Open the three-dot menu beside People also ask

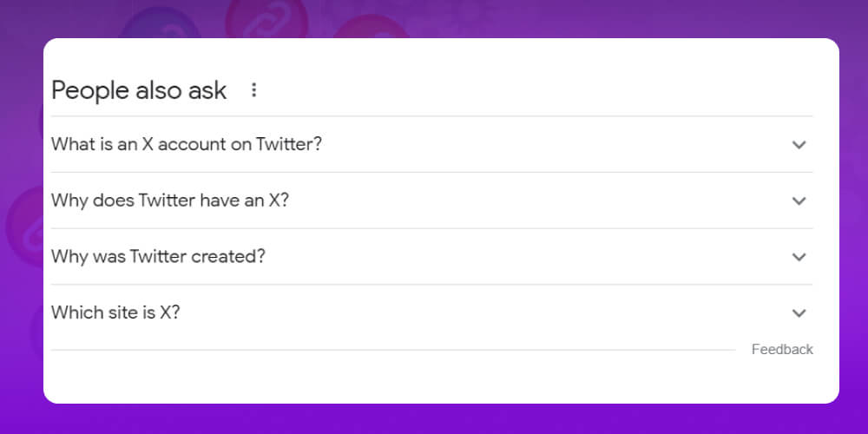coord(253,89)
